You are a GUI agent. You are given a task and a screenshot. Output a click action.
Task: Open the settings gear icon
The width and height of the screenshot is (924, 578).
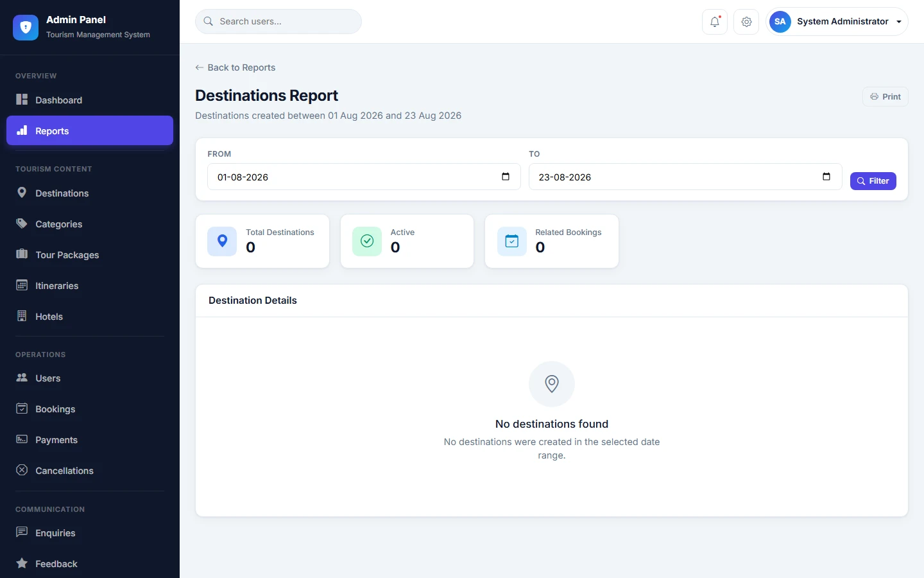pyautogui.click(x=746, y=22)
